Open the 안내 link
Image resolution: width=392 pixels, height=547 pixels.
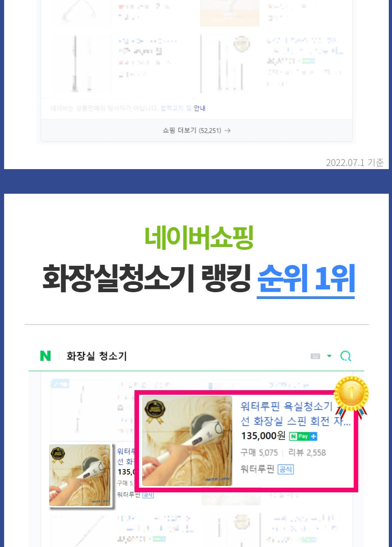click(x=200, y=108)
